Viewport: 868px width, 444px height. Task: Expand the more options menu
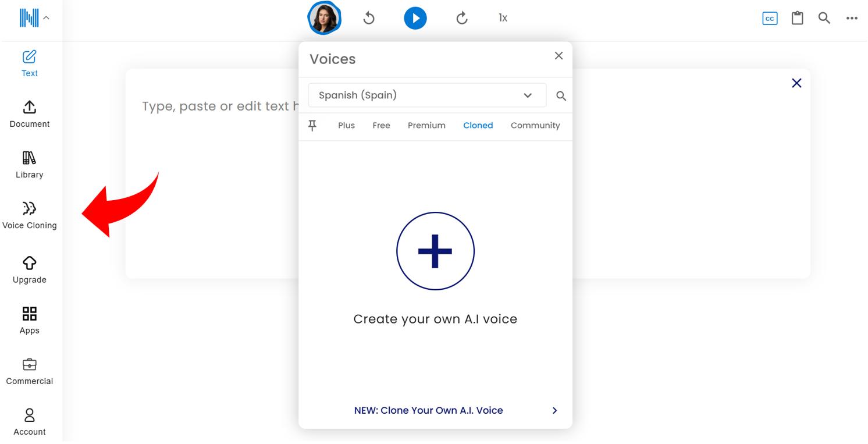tap(852, 18)
